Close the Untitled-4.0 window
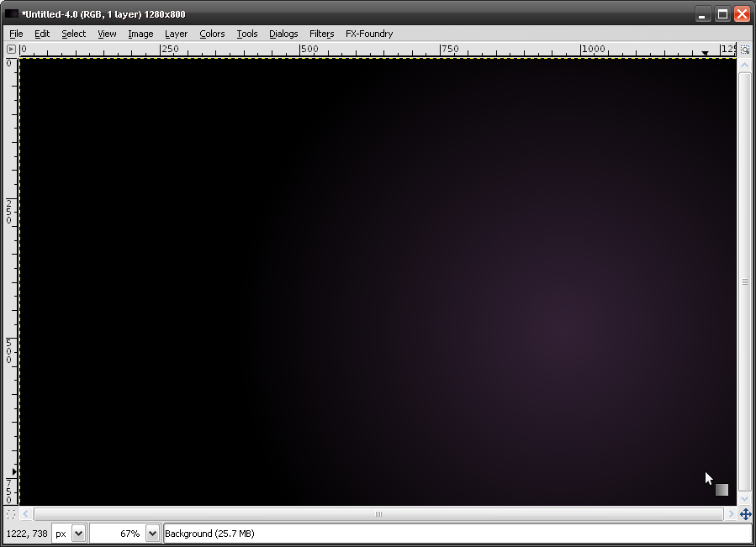 click(x=742, y=14)
